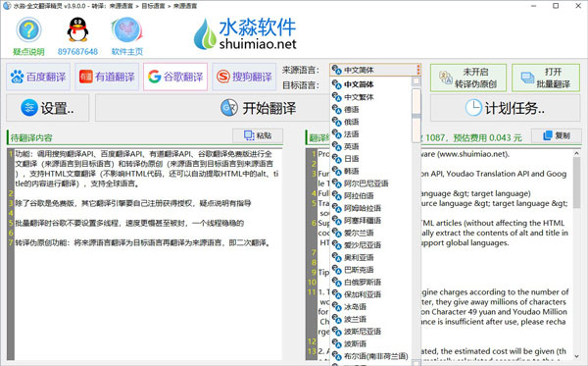
Task: Choose 中文简体 in the dropdown list
Action: (x=370, y=84)
